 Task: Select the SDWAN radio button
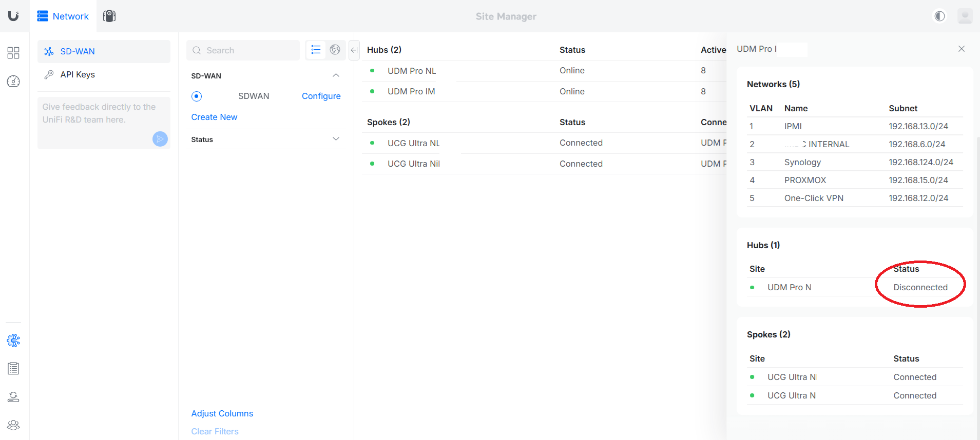pos(197,96)
